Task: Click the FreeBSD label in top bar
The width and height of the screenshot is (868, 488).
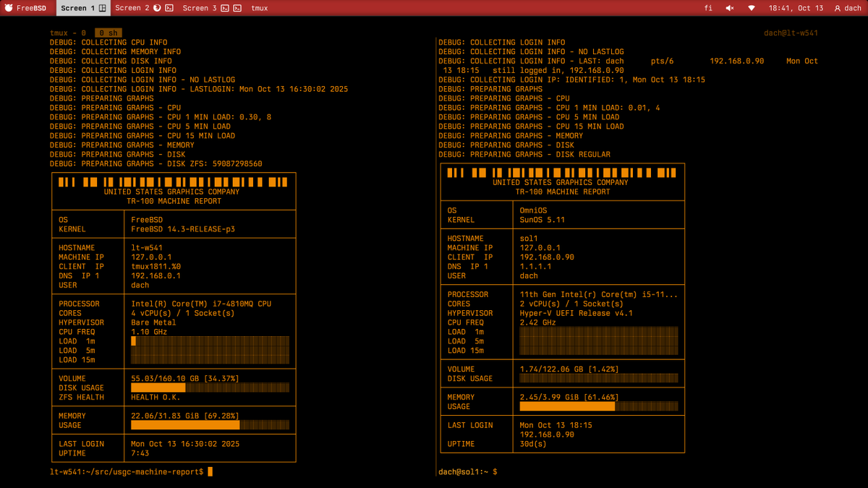Action: click(33, 8)
